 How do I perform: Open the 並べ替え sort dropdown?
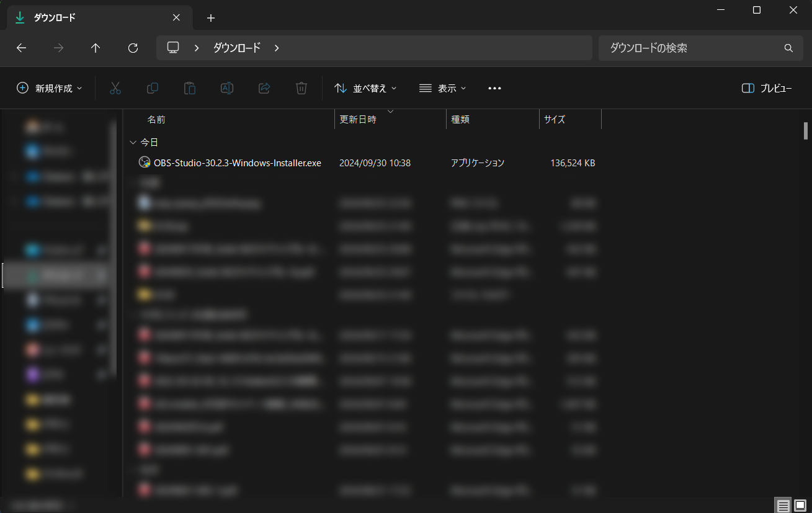(x=365, y=88)
